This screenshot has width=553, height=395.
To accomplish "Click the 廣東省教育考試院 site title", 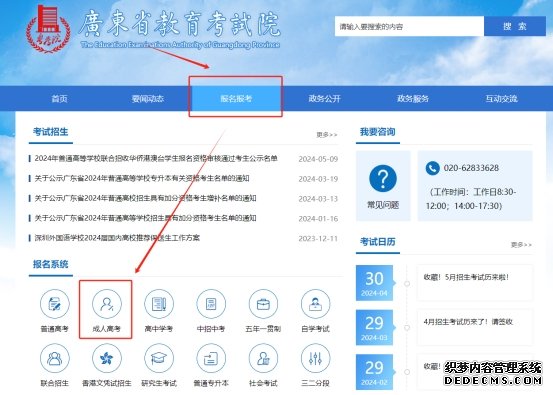I will [179, 24].
